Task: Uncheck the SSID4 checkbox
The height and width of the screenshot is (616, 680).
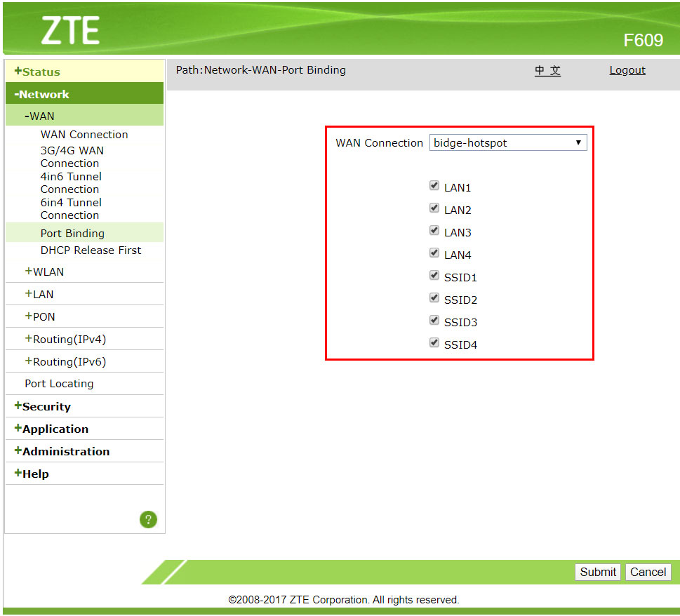Action: tap(434, 343)
